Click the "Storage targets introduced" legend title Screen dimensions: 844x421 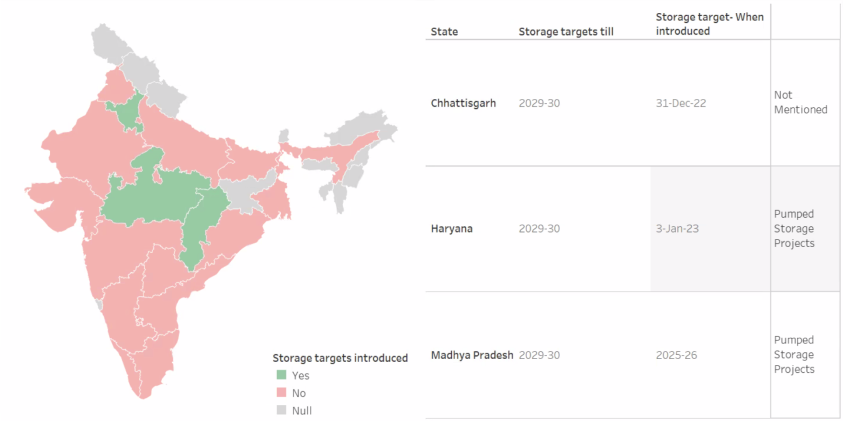pyautogui.click(x=340, y=358)
